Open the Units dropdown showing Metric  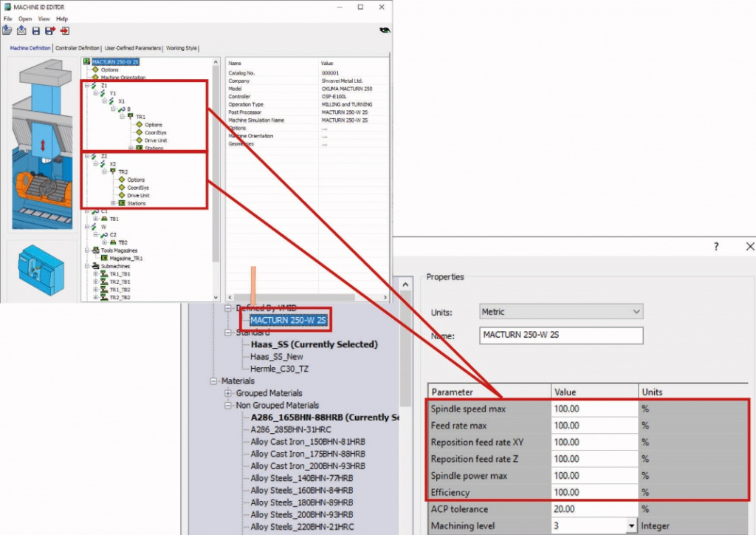[561, 312]
